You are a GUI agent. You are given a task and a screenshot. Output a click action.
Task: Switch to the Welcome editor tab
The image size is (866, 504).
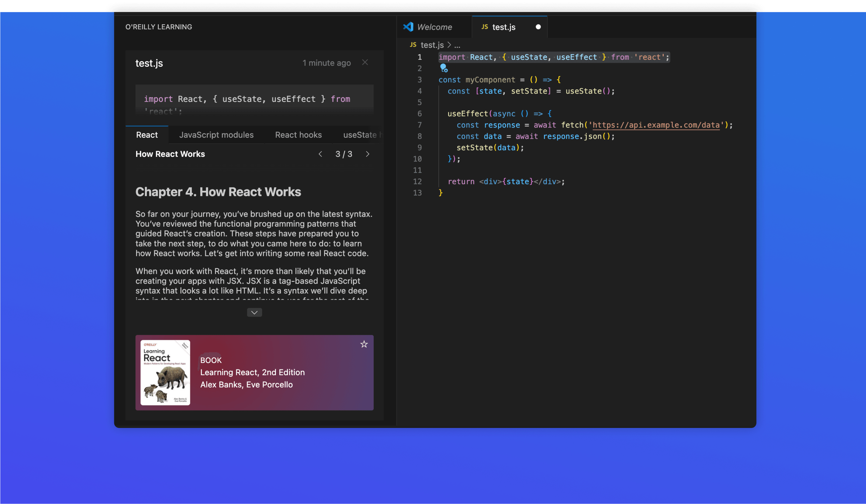[434, 27]
